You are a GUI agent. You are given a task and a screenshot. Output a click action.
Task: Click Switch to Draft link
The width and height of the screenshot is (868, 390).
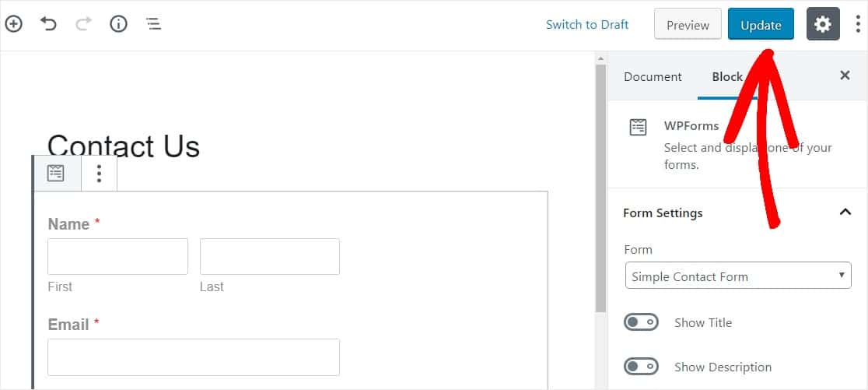point(587,24)
